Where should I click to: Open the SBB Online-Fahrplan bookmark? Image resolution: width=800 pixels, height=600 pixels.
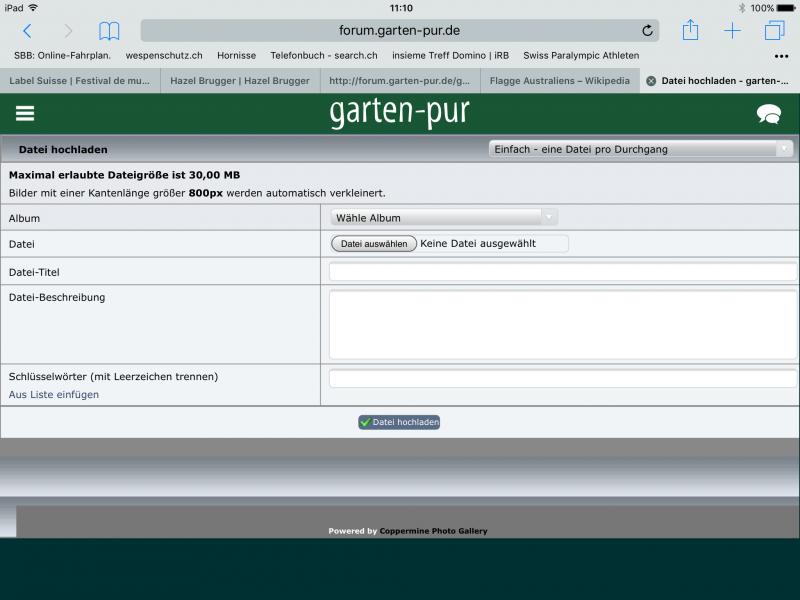click(62, 56)
